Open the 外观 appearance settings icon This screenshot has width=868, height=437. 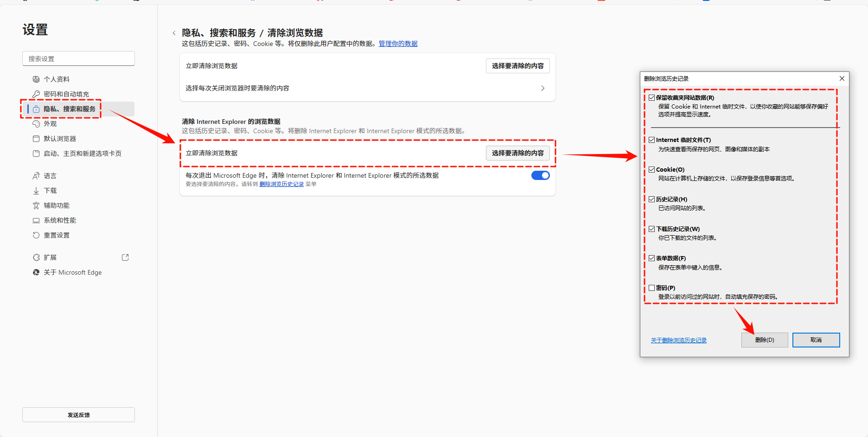point(36,124)
